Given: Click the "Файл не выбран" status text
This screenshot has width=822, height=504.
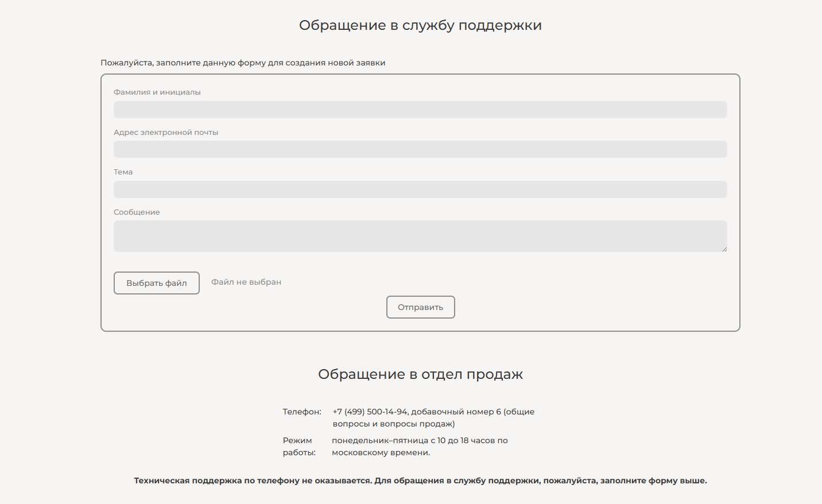Looking at the screenshot, I should click(245, 281).
